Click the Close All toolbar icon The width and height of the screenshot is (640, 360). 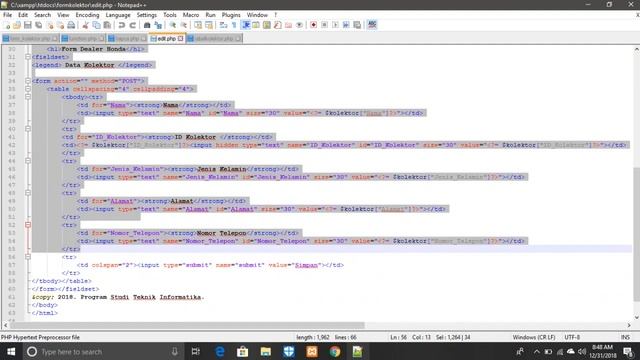[60, 25]
